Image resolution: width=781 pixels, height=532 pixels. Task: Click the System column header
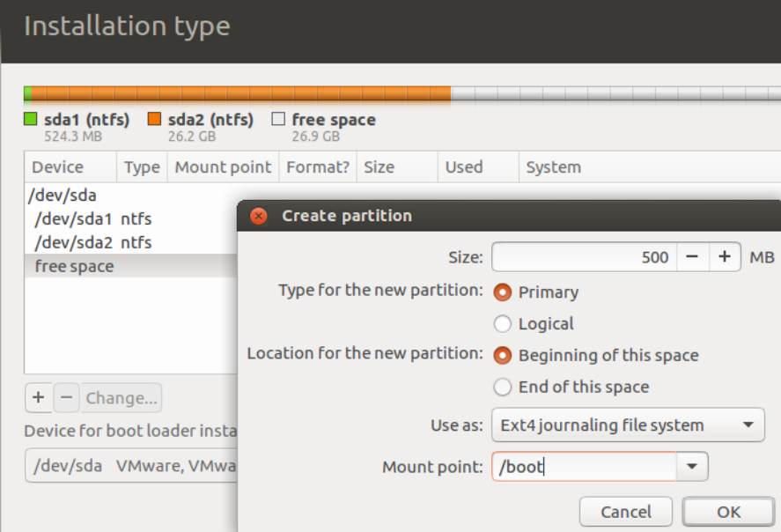(x=650, y=166)
